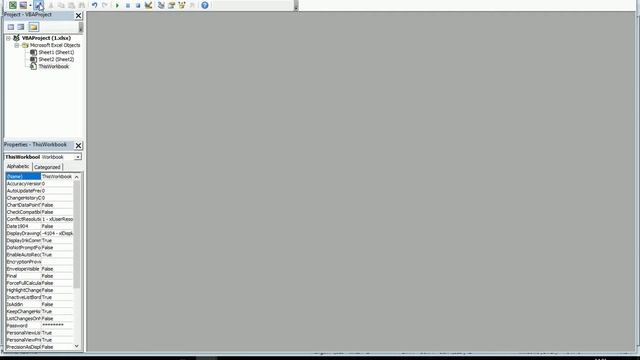Click properties list scroll down arrow
640x360 pixels.
[77, 346]
